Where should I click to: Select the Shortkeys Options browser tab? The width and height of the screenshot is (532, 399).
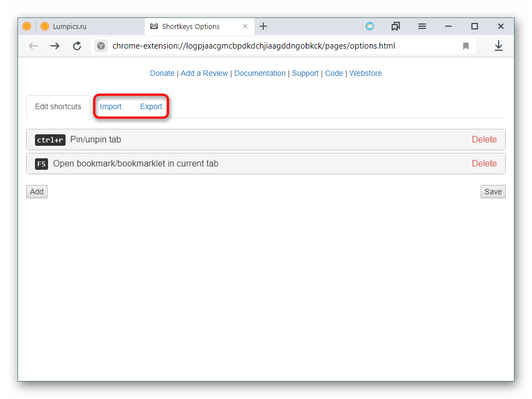point(199,26)
